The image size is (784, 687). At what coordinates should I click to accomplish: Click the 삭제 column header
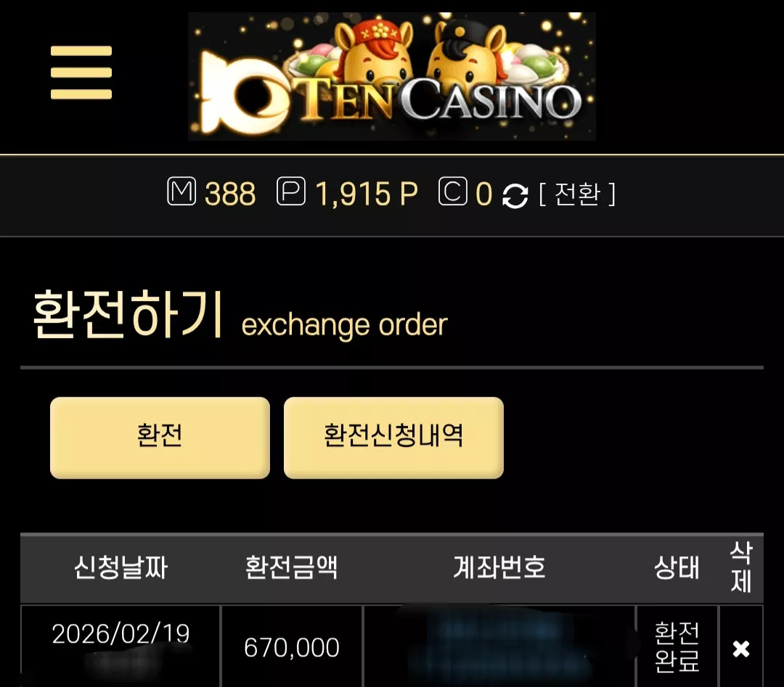click(x=741, y=567)
